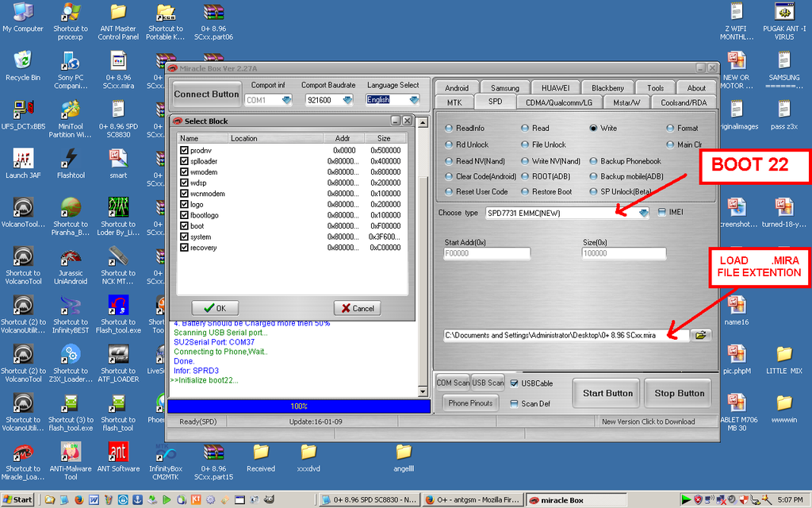This screenshot has height=508, width=812.
Task: Open the xxxdvd desktop folder
Action: (308, 458)
